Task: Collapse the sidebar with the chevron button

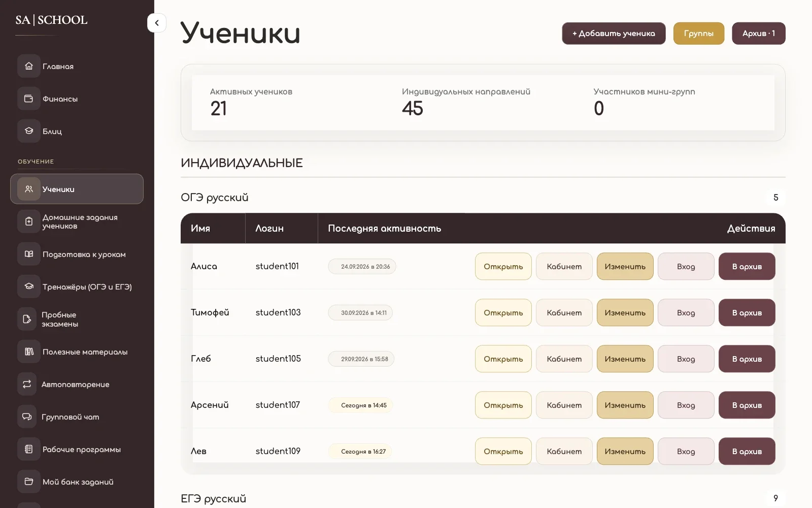Action: coord(157,23)
